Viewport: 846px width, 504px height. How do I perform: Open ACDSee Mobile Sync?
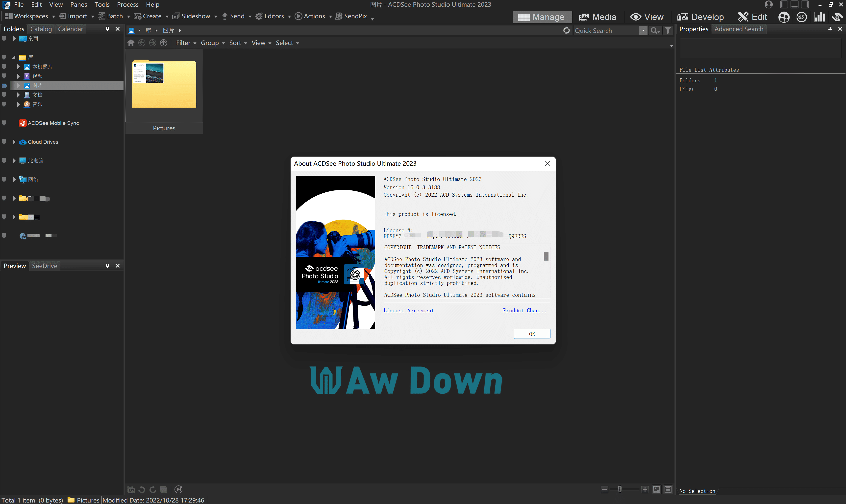tap(53, 123)
